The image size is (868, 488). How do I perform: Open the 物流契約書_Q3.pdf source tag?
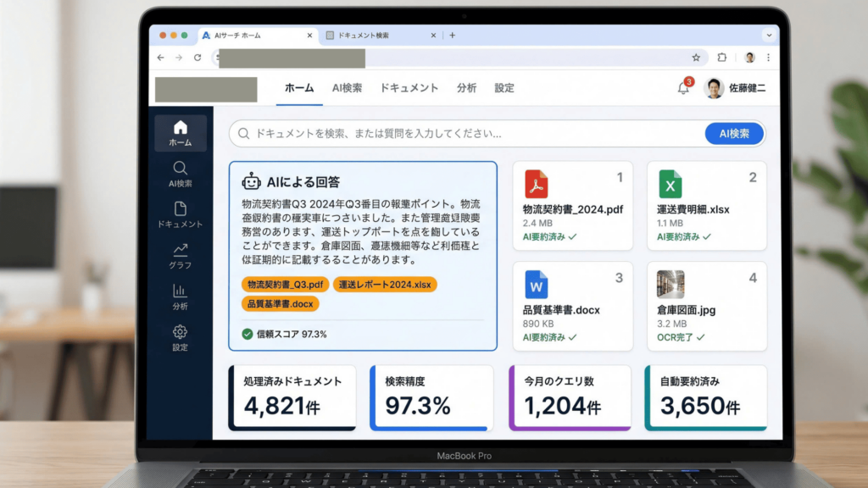click(285, 285)
